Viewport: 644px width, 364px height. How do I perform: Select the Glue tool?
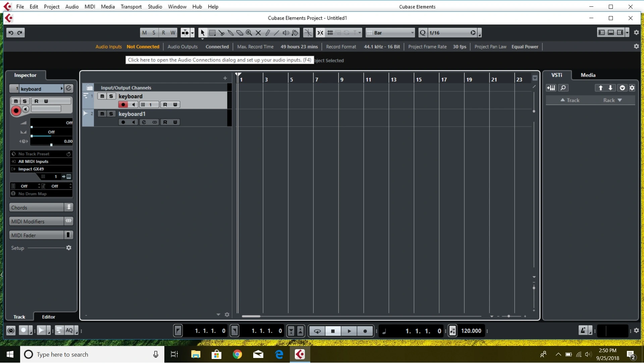(230, 33)
